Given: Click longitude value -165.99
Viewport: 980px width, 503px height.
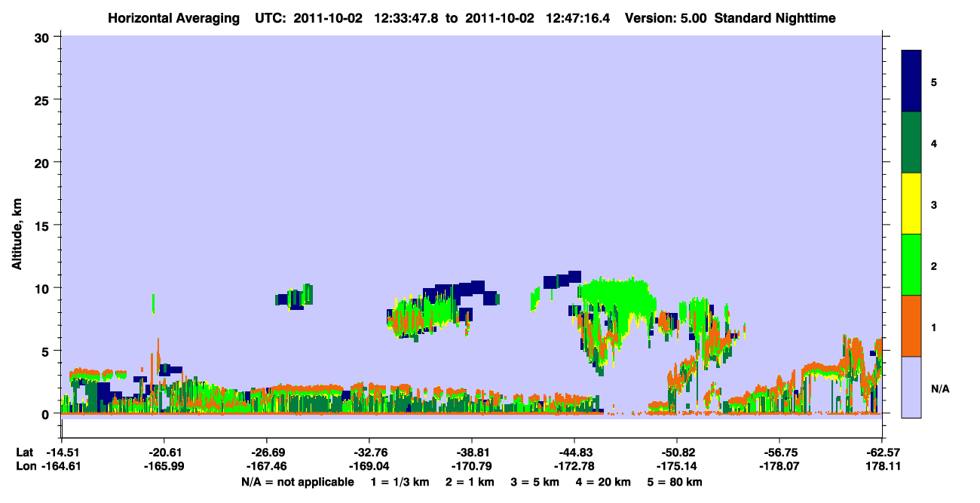Looking at the screenshot, I should tap(164, 467).
